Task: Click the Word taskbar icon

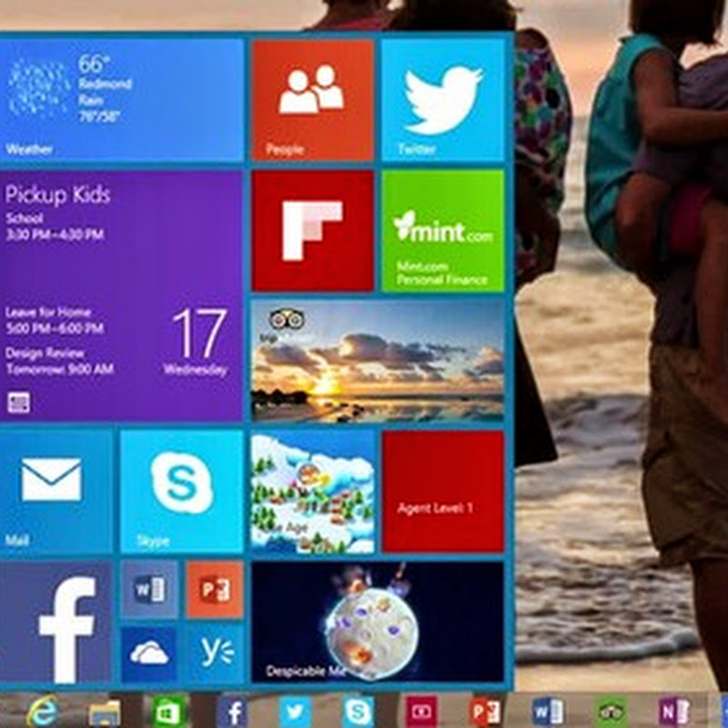Action: [548, 712]
